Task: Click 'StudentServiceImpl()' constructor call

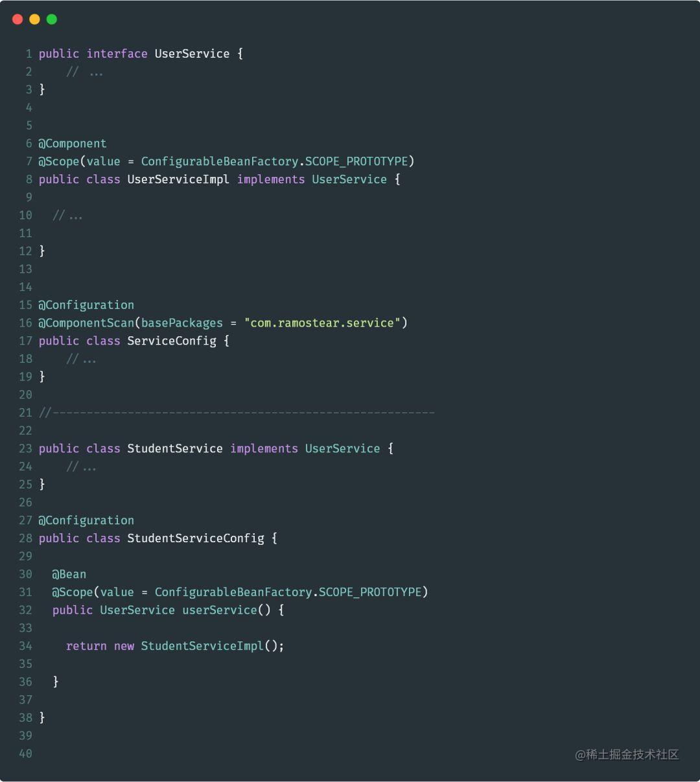Action: pyautogui.click(x=209, y=646)
